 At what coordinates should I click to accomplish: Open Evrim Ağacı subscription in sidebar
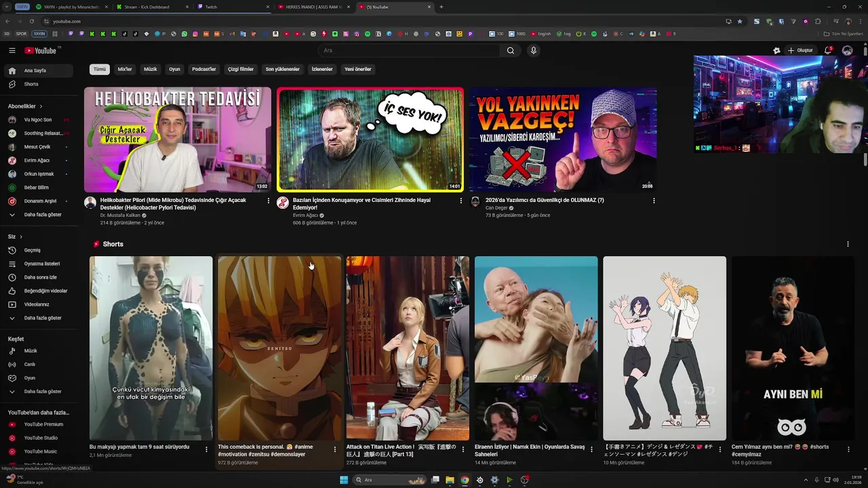point(37,161)
